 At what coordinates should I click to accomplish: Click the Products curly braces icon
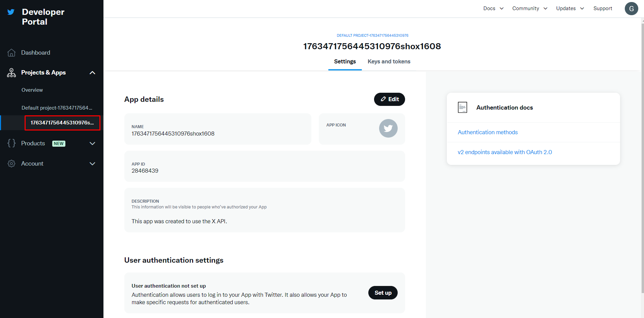point(11,143)
